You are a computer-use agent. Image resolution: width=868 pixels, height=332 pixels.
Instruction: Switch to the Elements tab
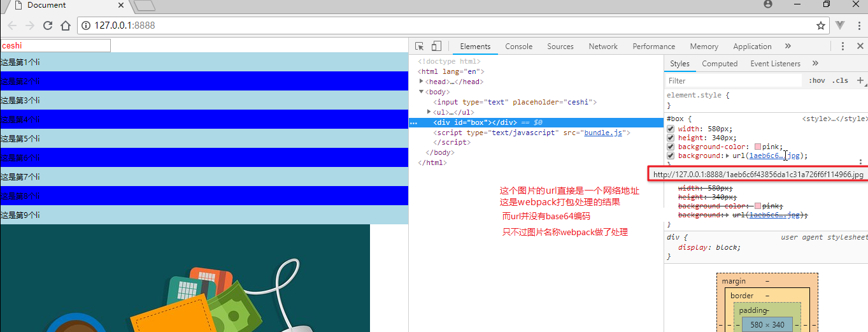(475, 46)
